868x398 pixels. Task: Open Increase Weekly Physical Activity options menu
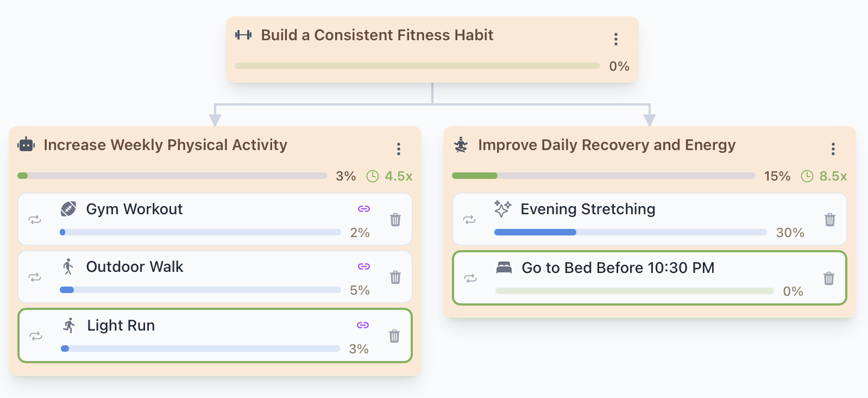[398, 149]
